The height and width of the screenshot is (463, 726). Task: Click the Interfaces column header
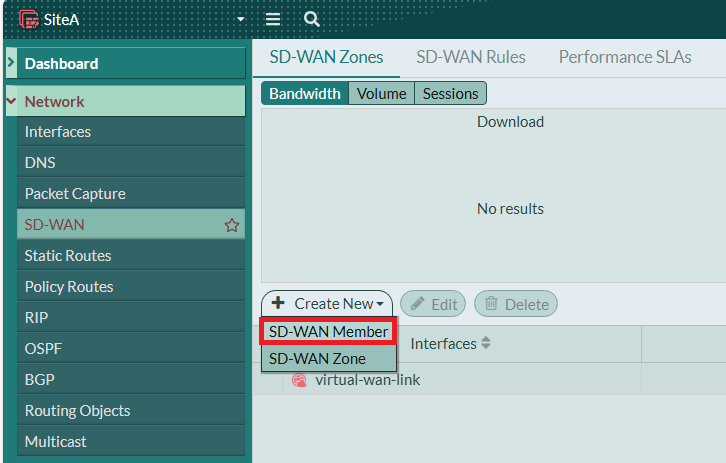tap(443, 344)
